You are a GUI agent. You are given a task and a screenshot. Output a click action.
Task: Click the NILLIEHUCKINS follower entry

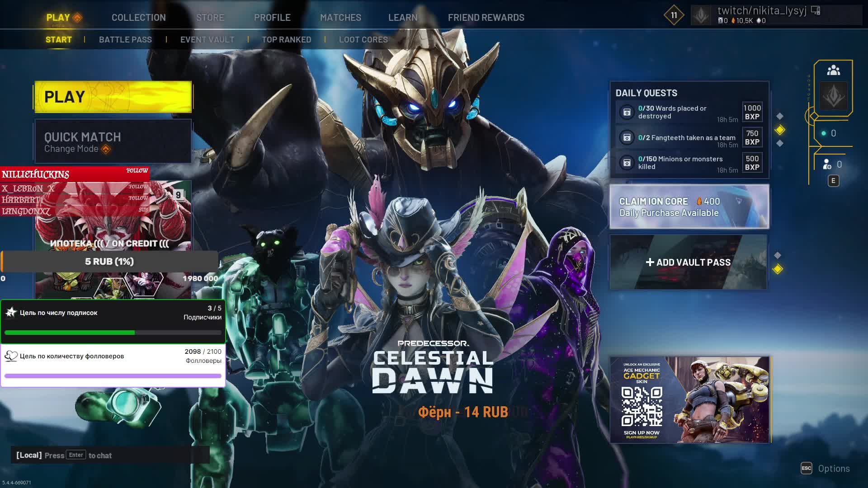tap(75, 174)
